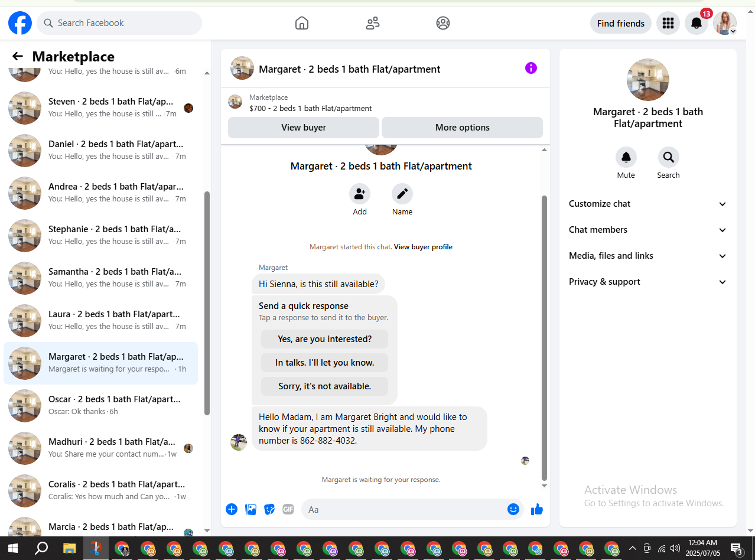This screenshot has width=755, height=560.
Task: Open the account profile picture menu
Action: (725, 23)
